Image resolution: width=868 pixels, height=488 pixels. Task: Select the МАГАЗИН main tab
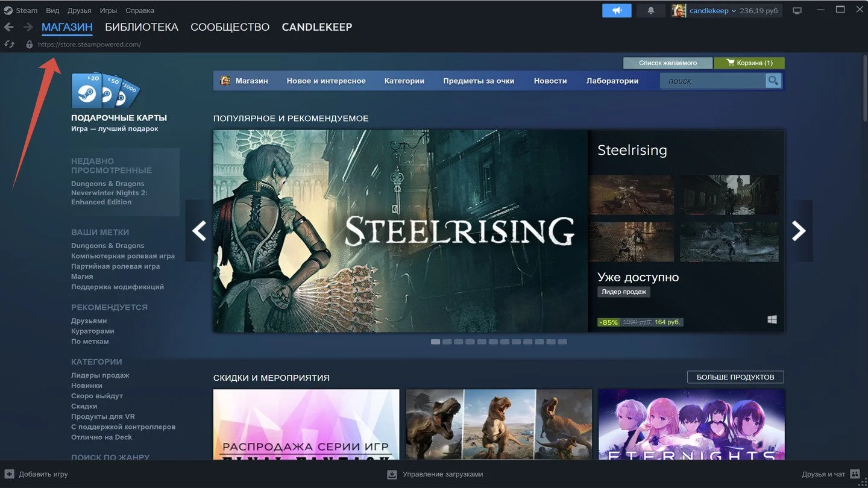(x=67, y=27)
